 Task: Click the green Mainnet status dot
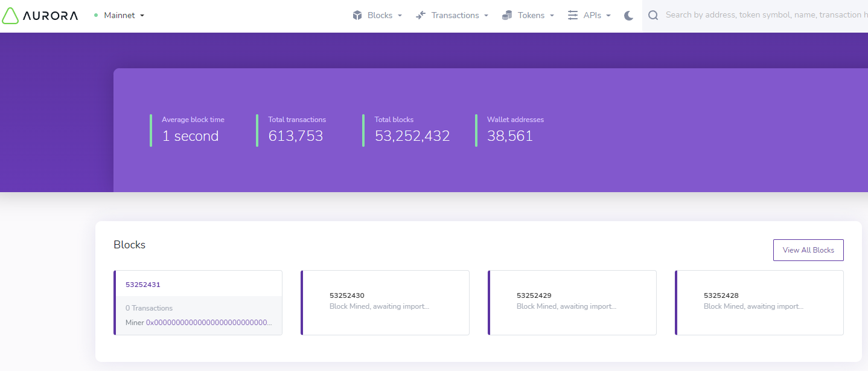pos(96,15)
